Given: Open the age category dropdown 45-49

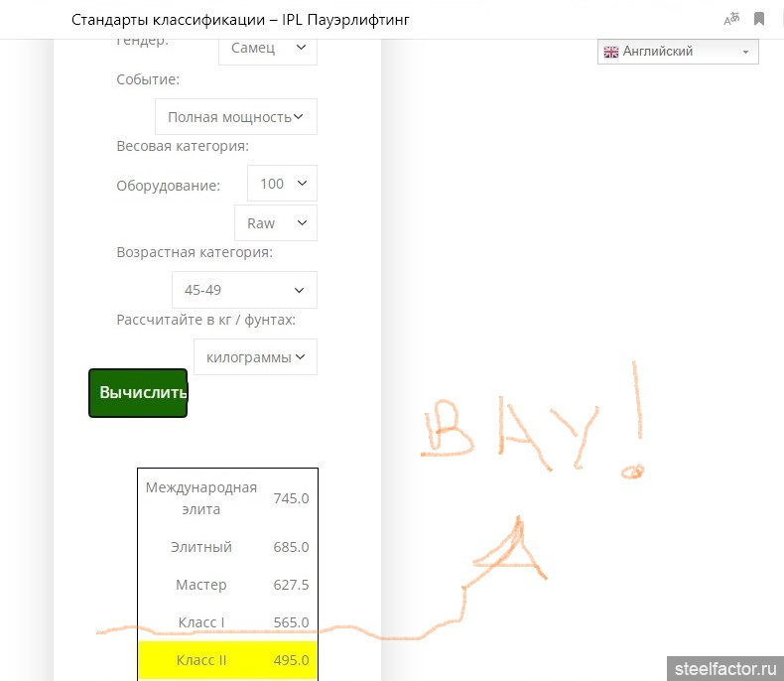Looking at the screenshot, I should (244, 290).
